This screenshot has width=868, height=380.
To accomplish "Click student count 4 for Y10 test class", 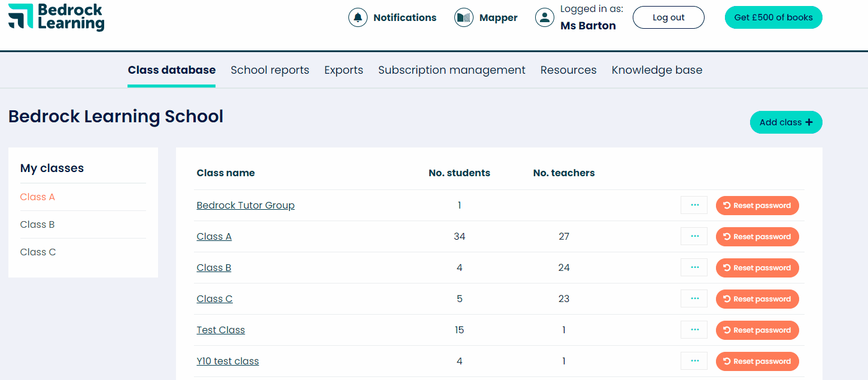I will point(460,361).
